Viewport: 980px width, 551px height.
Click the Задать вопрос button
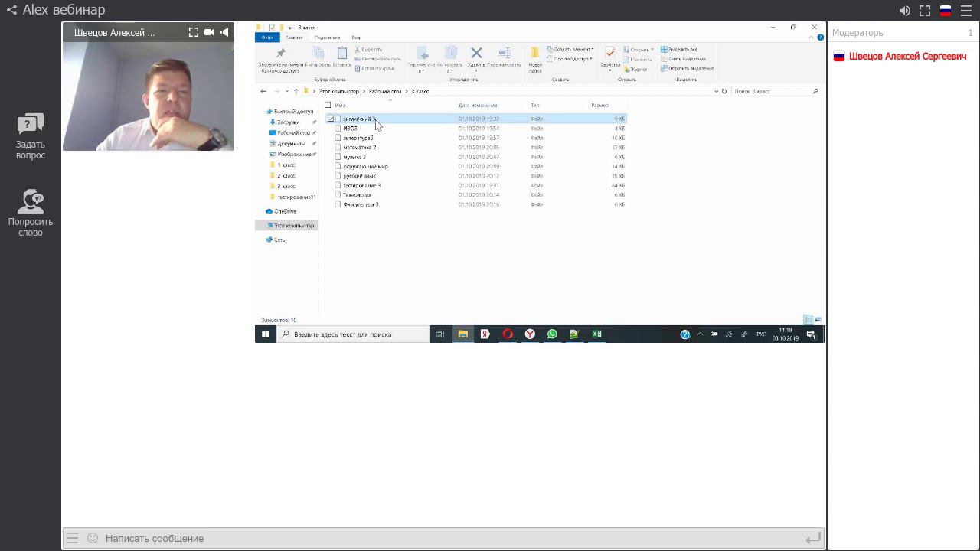31,137
